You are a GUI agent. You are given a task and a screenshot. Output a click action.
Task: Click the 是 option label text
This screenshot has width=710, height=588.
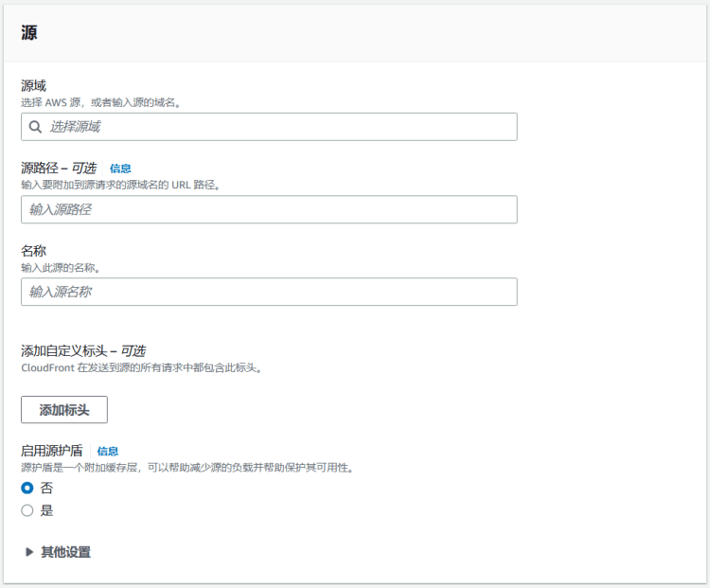click(x=46, y=510)
